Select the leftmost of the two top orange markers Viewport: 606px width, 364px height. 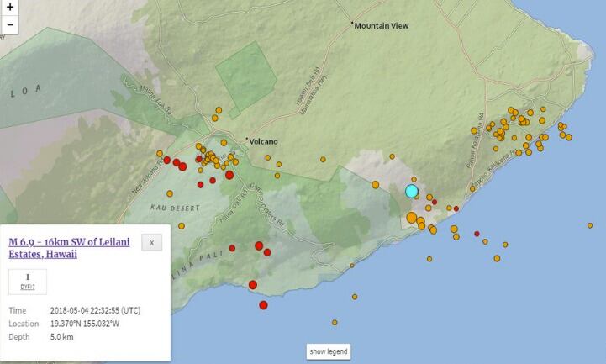[218, 109]
